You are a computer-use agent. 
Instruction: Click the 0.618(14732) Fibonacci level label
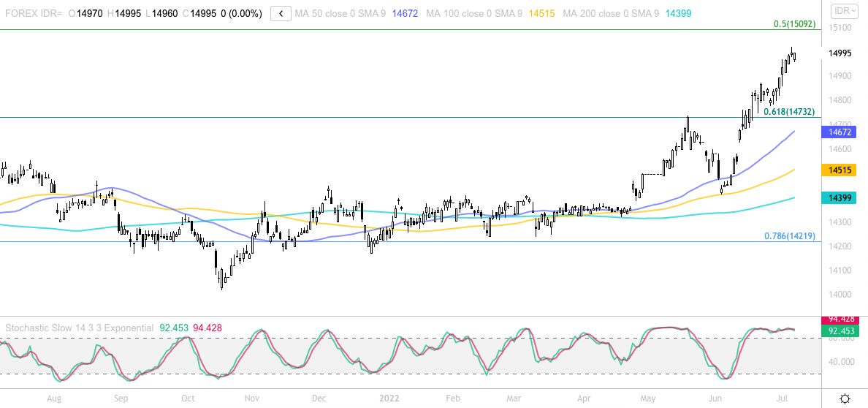tap(789, 112)
